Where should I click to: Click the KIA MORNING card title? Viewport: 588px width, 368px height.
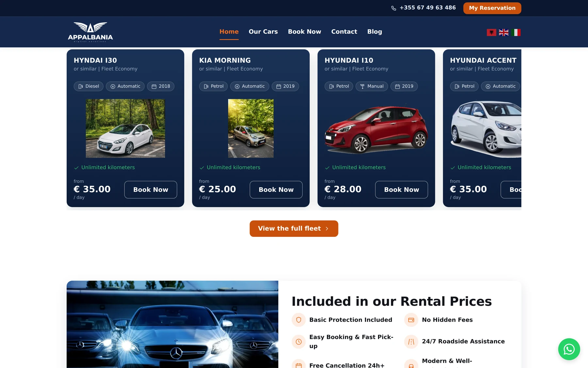[x=225, y=60]
